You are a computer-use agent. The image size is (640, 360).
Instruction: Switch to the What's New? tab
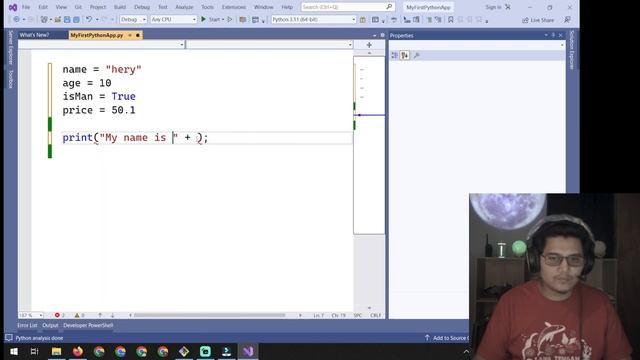[x=34, y=35]
